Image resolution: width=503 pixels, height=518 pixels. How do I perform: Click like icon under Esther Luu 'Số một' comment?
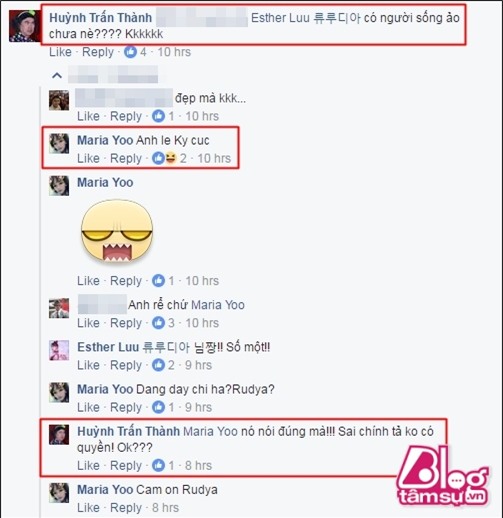[x=158, y=365]
